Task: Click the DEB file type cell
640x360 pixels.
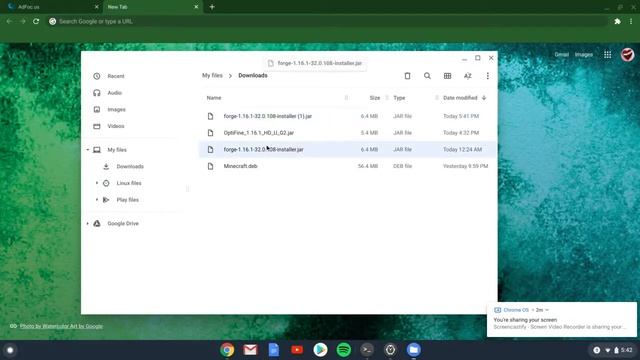Action: click(402, 166)
